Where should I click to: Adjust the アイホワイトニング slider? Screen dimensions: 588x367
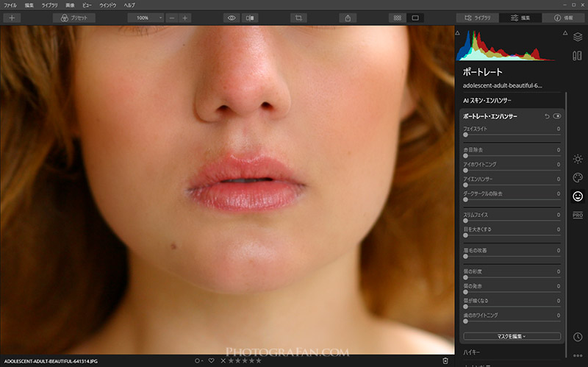pyautogui.click(x=512, y=171)
